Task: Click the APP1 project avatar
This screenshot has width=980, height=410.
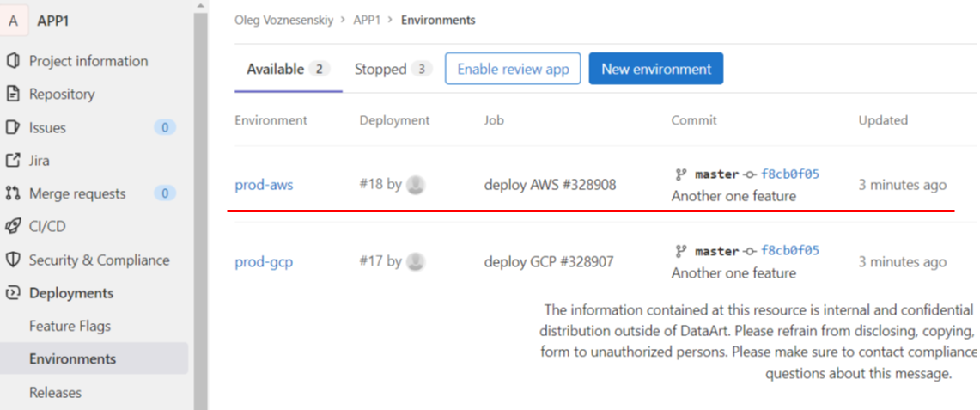Action: click(13, 21)
